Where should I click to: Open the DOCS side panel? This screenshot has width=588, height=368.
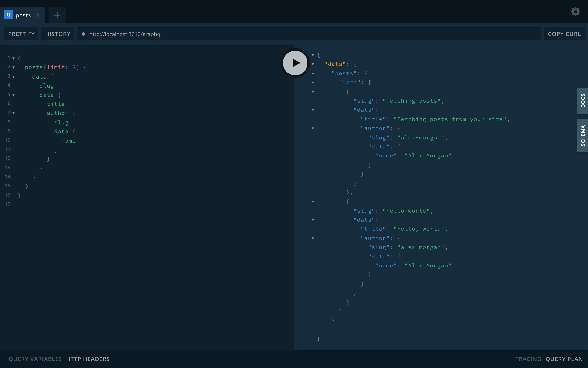[x=583, y=101]
